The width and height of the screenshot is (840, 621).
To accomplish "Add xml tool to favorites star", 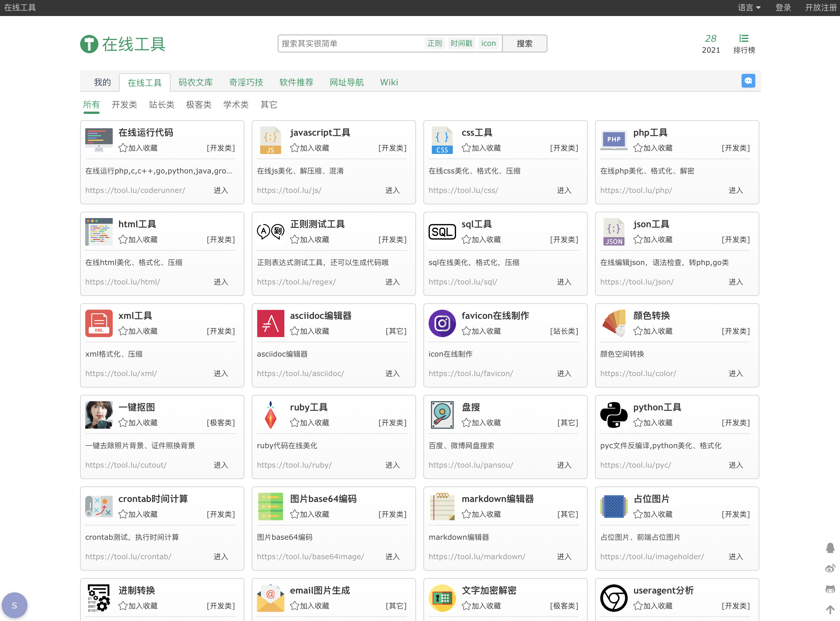I will coord(123,331).
